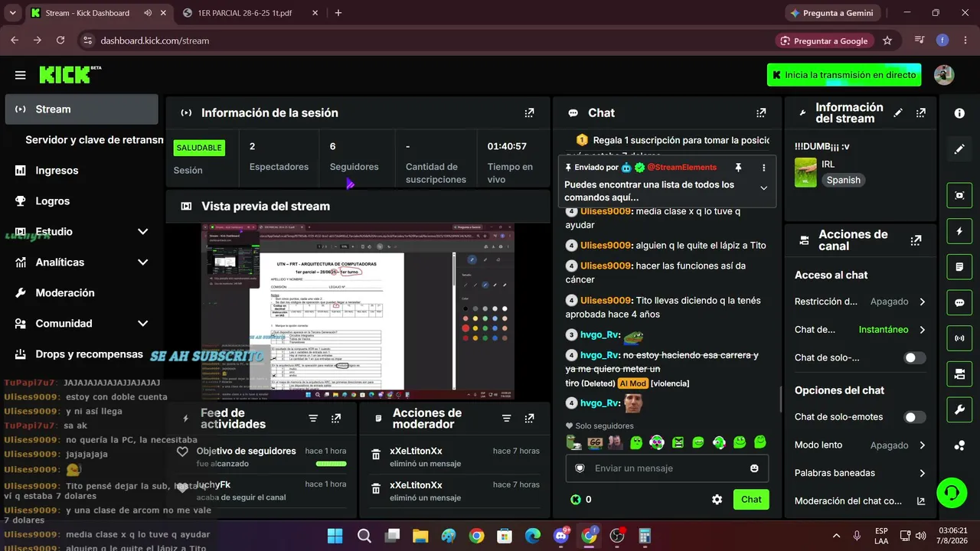
Task: Open the info icon on the right rail
Action: pos(959,113)
